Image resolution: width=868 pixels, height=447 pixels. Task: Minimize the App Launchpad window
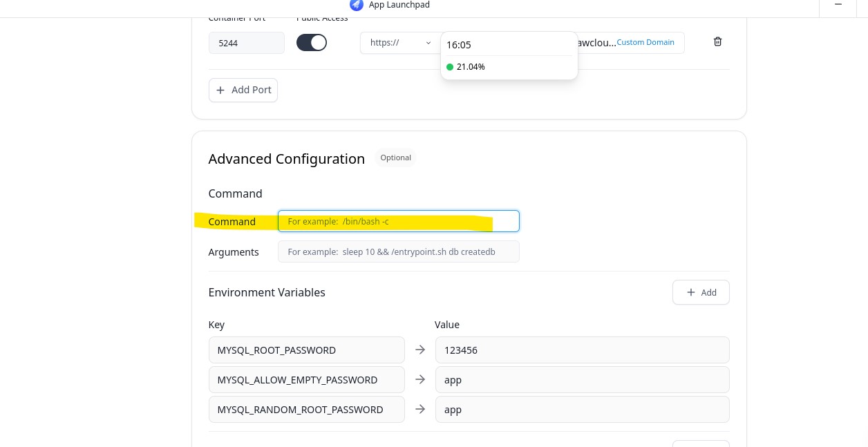pos(838,5)
